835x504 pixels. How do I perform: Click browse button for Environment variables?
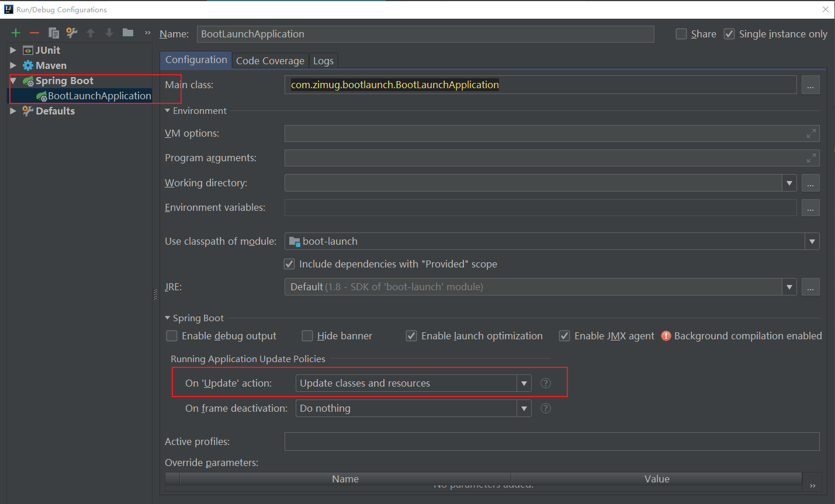[x=810, y=208]
